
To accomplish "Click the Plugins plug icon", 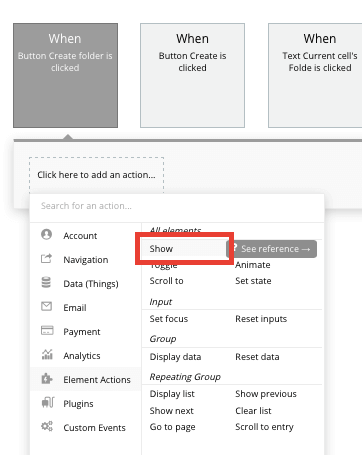I will point(47,402).
